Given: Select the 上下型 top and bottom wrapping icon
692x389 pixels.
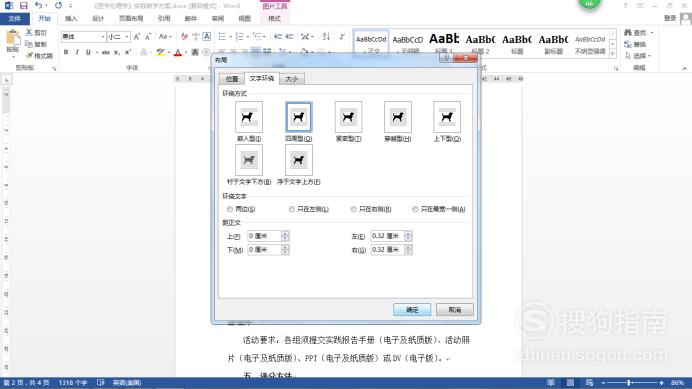Looking at the screenshot, I should [x=447, y=117].
